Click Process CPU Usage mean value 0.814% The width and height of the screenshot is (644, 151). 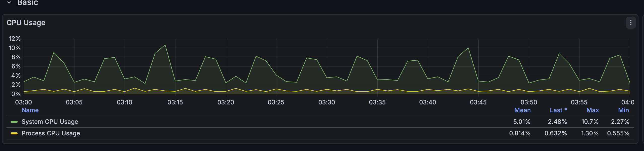(x=520, y=133)
